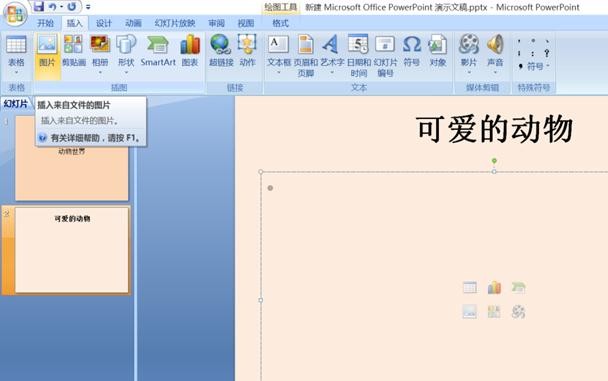The image size is (608, 381).
Task: Expand the 相册 dropdown arrow
Action: click(x=100, y=72)
